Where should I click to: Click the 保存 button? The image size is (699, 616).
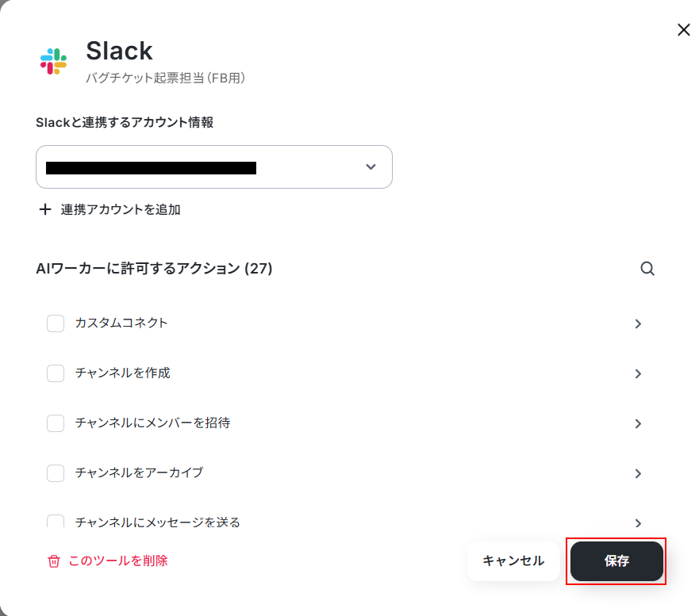(x=616, y=561)
